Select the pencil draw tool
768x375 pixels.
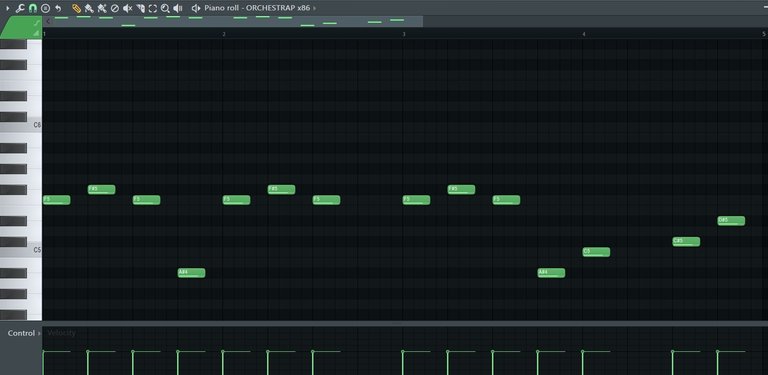click(x=76, y=8)
